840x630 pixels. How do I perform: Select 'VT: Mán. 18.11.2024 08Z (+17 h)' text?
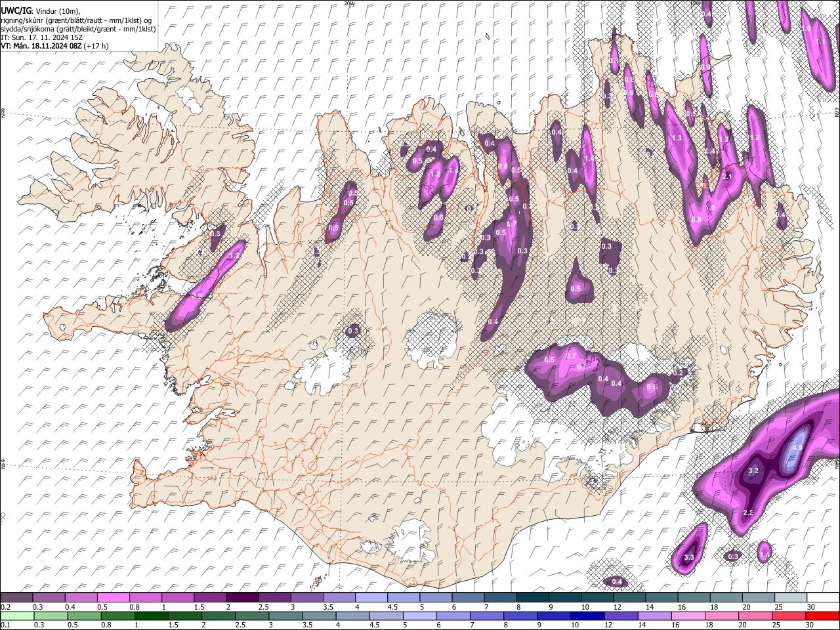point(54,46)
